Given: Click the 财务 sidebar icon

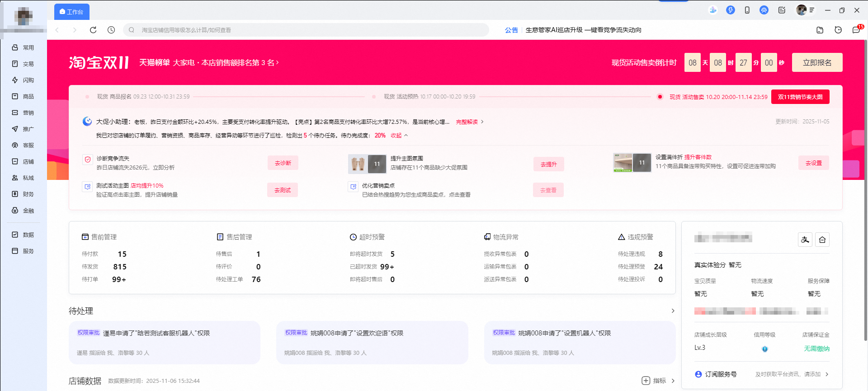Looking at the screenshot, I should click(x=15, y=194).
